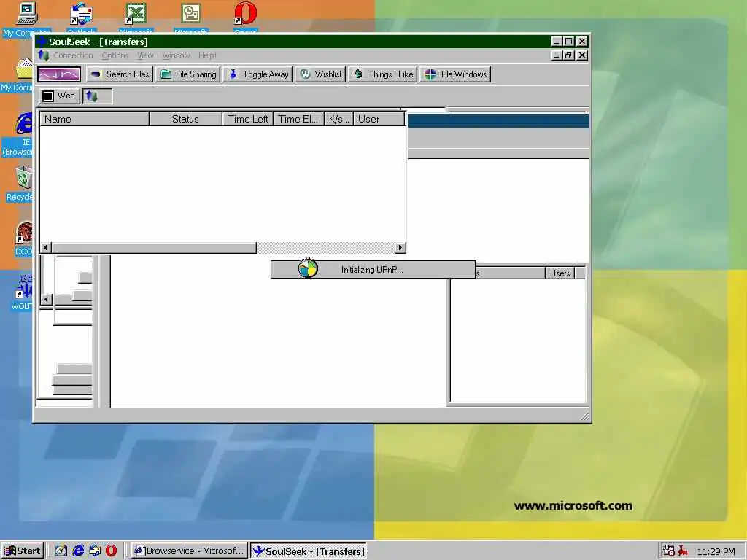
Task: Sort by the User column header
Action: 379,119
